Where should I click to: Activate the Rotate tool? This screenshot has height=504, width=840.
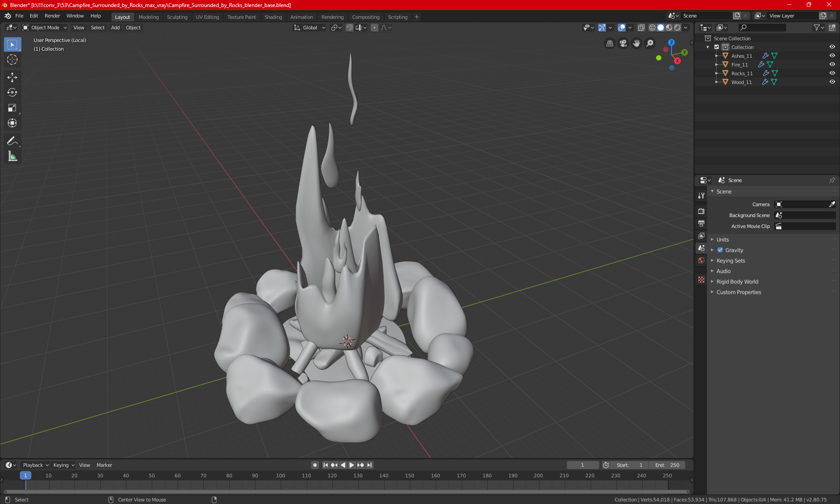[12, 92]
